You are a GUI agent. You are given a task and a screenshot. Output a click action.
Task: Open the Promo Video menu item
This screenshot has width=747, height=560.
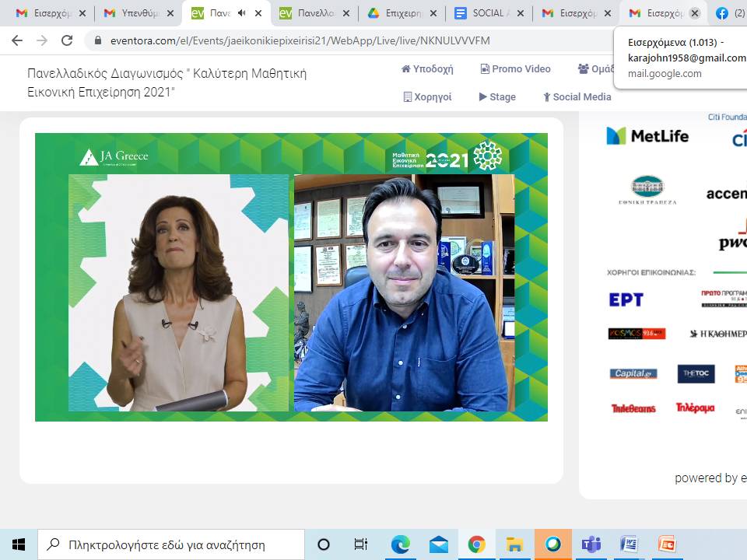pyautogui.click(x=515, y=69)
